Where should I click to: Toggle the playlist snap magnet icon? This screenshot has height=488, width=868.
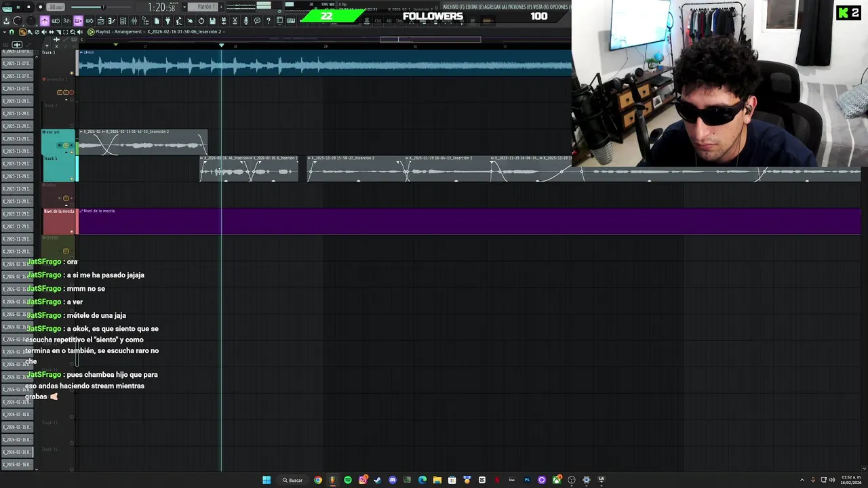pyautogui.click(x=12, y=32)
